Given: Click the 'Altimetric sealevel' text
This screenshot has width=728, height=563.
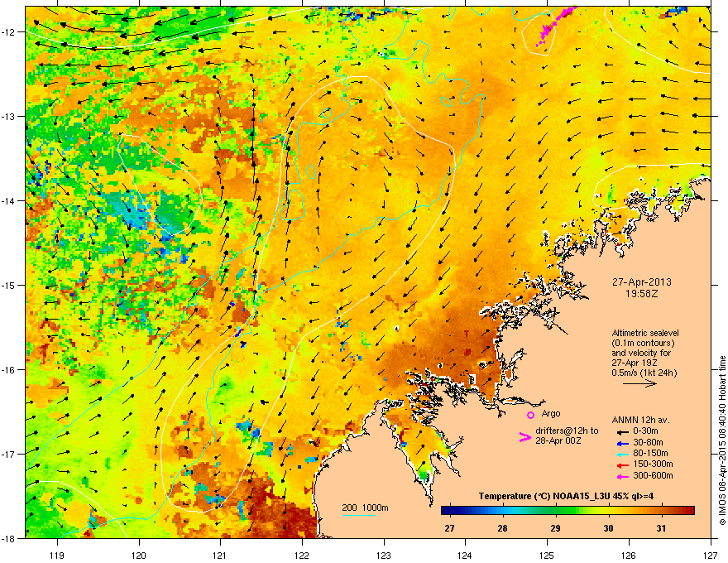Looking at the screenshot, I should pyautogui.click(x=645, y=333).
